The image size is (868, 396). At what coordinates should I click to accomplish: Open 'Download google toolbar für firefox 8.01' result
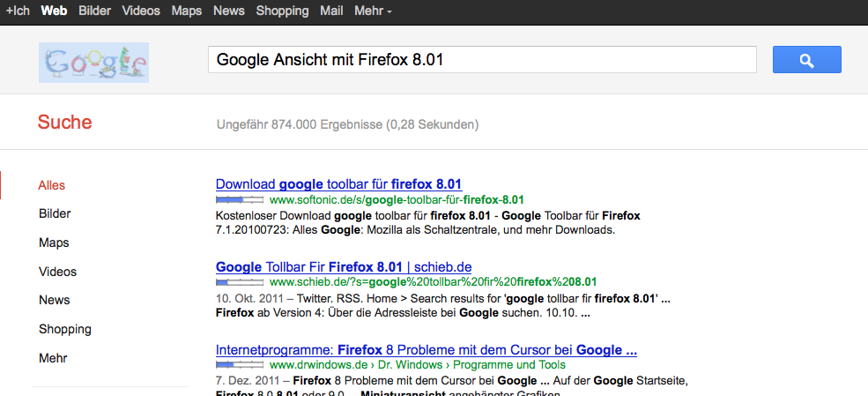tap(338, 184)
